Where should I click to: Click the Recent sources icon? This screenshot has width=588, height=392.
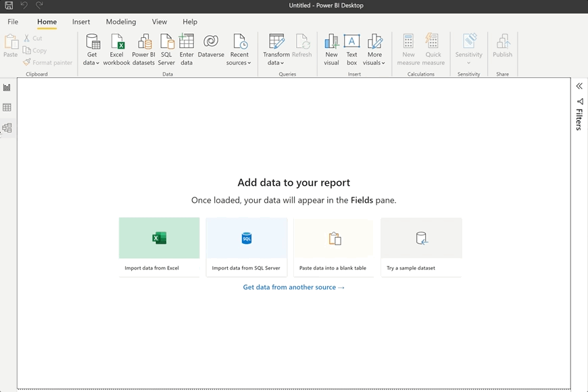[240, 41]
